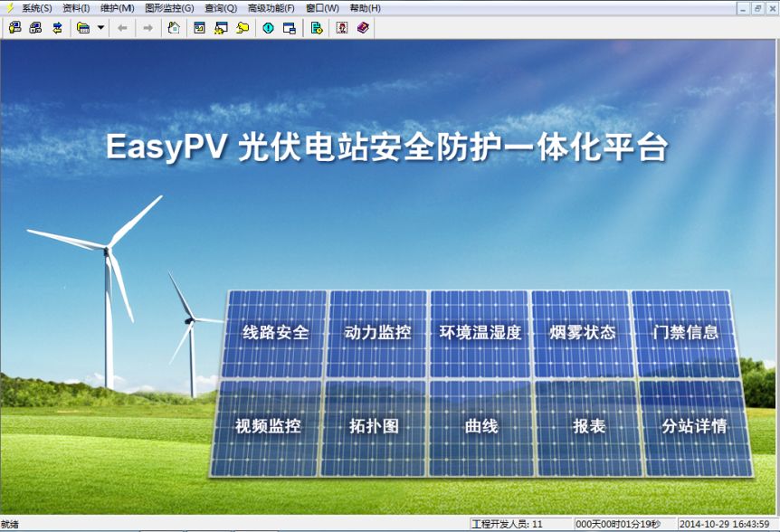Screen dimensions: 780x532
Task: Click the two-arrow switch icon in toolbar
Action: (57, 28)
